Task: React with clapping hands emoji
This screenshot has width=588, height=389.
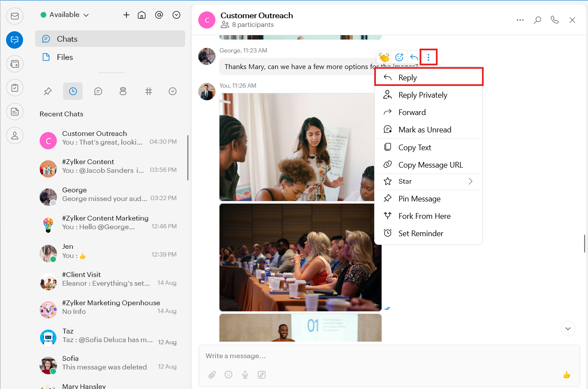Action: tap(384, 57)
